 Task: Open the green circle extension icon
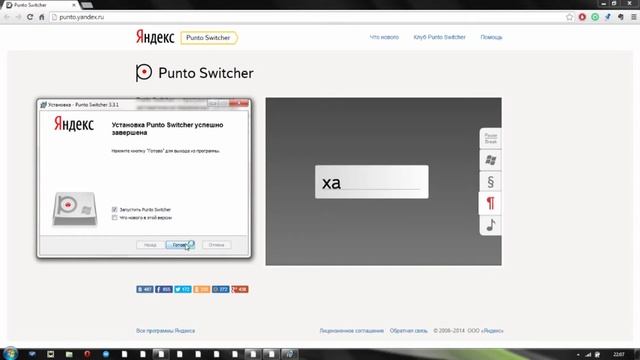(x=595, y=17)
